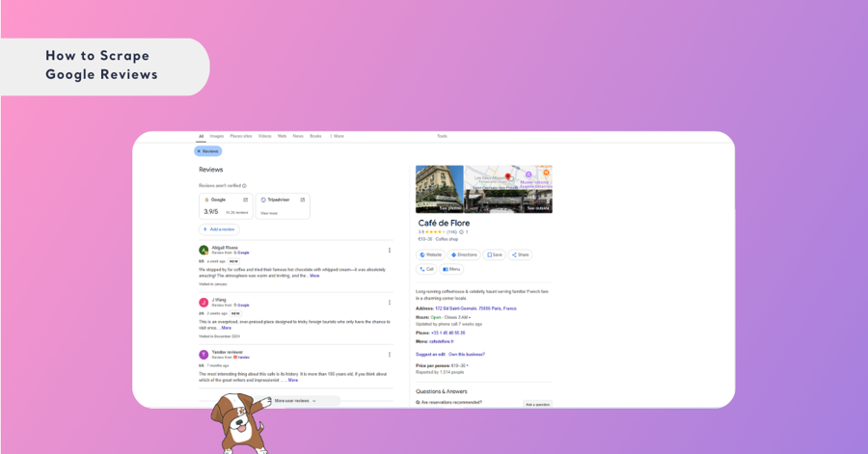The height and width of the screenshot is (454, 868).
Task: Expand More user reviews
Action: [x=296, y=401]
